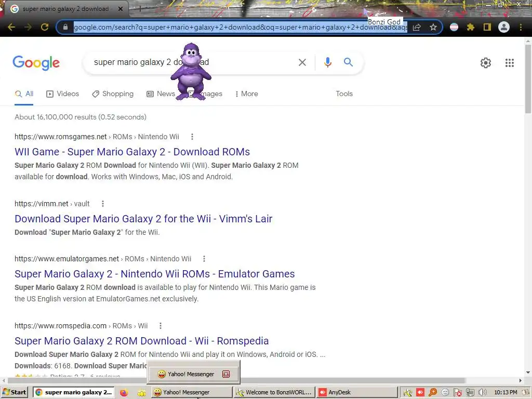Viewport: 532px width, 399px height.
Task: Click into the Google search field
Action: 193,62
